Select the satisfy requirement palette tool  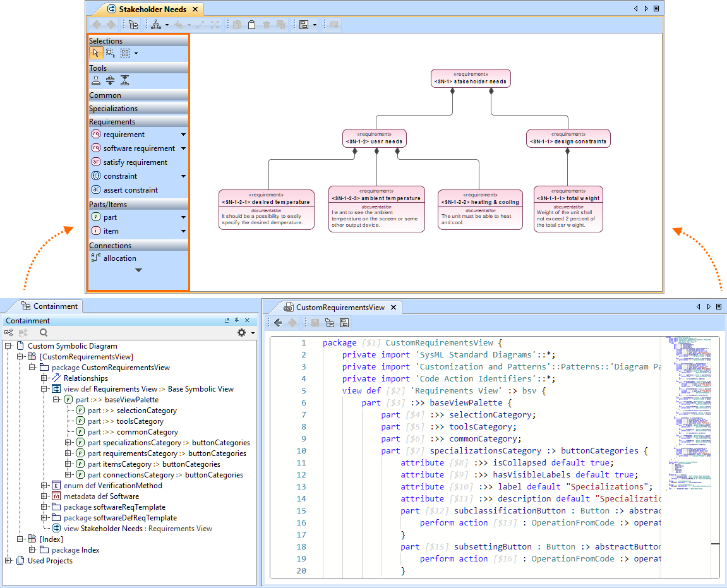(x=135, y=162)
